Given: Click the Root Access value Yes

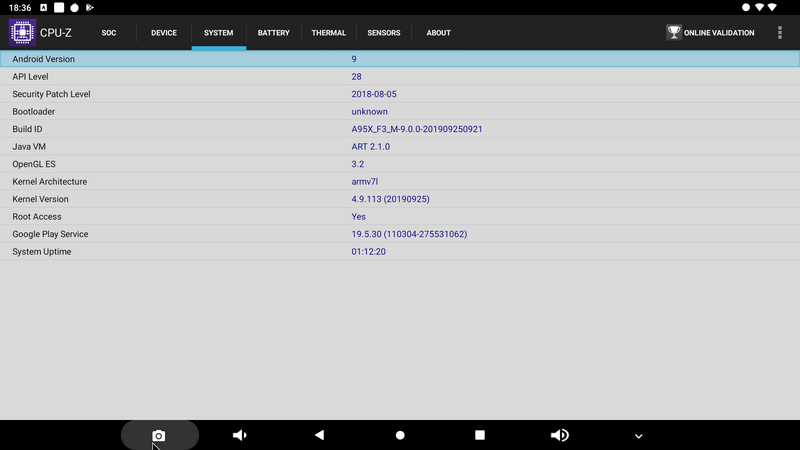Looking at the screenshot, I should [358, 217].
